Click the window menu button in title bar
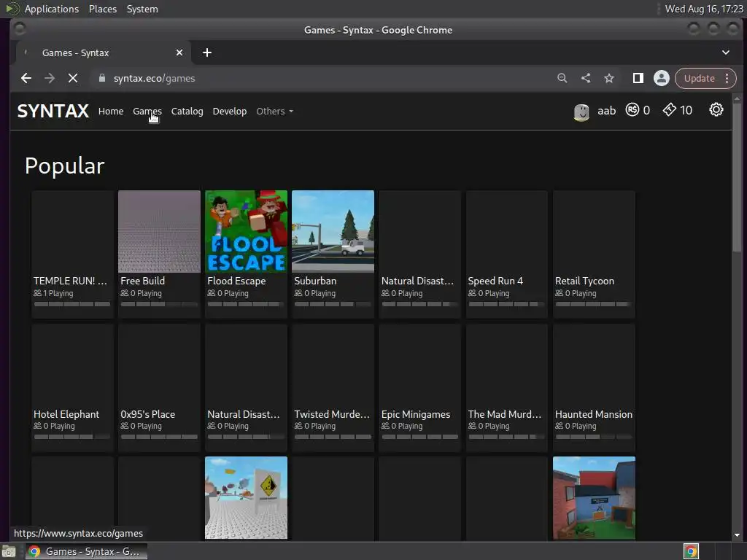The width and height of the screenshot is (747, 560). (20, 29)
